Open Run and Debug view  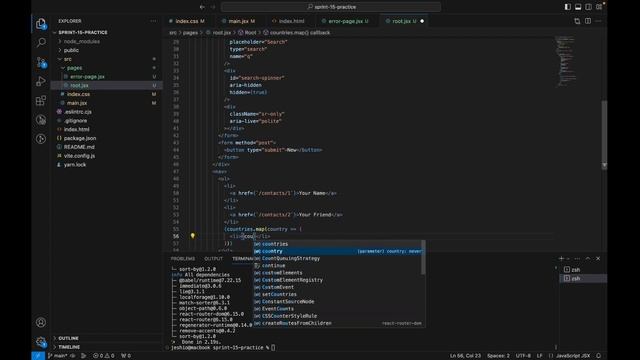click(41, 81)
